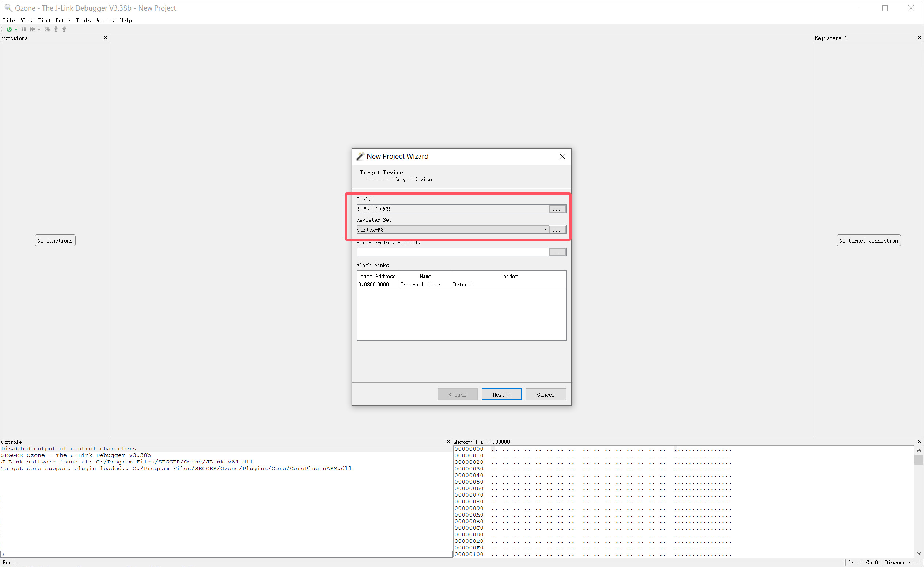The image size is (924, 567).
Task: Browse for Peripherals file with ellipsis button
Action: pos(557,252)
